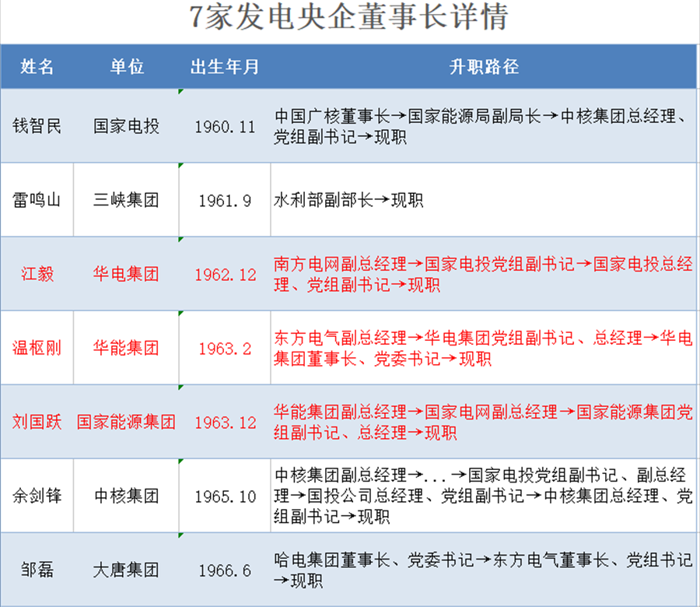Select the 出生年月 column header
The height and width of the screenshot is (607, 700).
click(225, 67)
